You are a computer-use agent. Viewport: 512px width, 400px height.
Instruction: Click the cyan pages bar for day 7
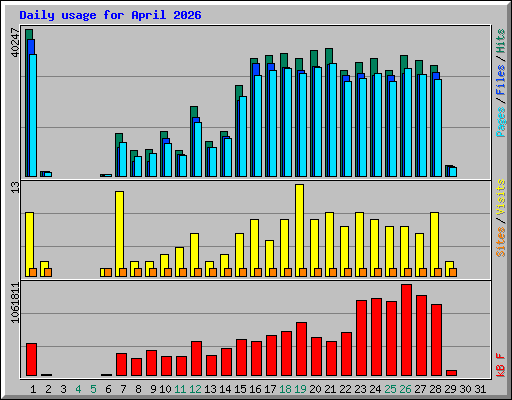[123, 160]
